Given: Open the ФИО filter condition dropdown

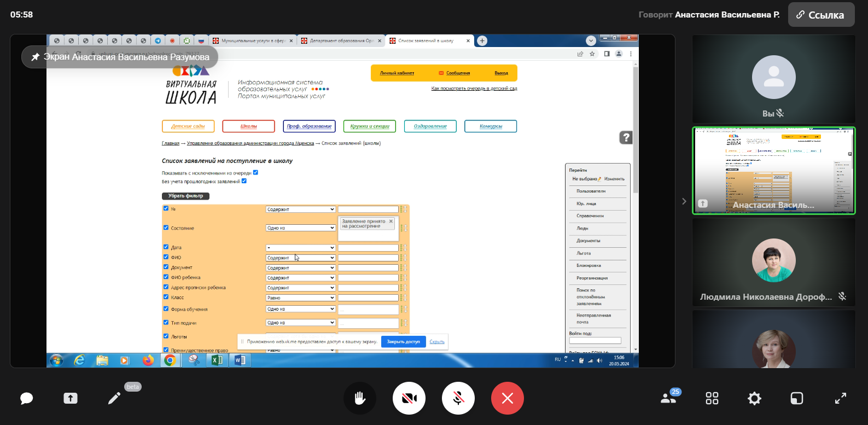Looking at the screenshot, I should point(300,258).
